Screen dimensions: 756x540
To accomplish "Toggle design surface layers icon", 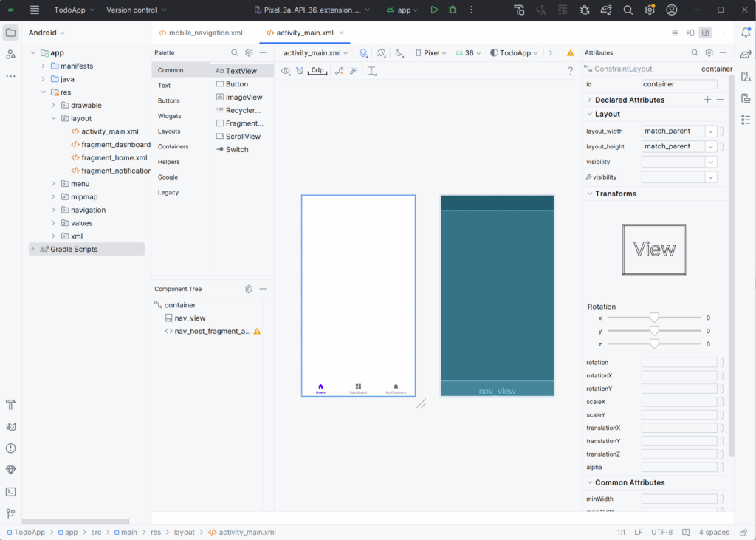I will (x=363, y=53).
